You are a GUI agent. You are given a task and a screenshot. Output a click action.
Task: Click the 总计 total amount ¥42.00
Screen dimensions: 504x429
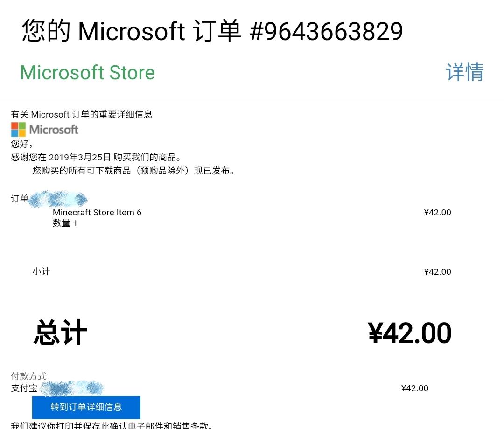(410, 333)
